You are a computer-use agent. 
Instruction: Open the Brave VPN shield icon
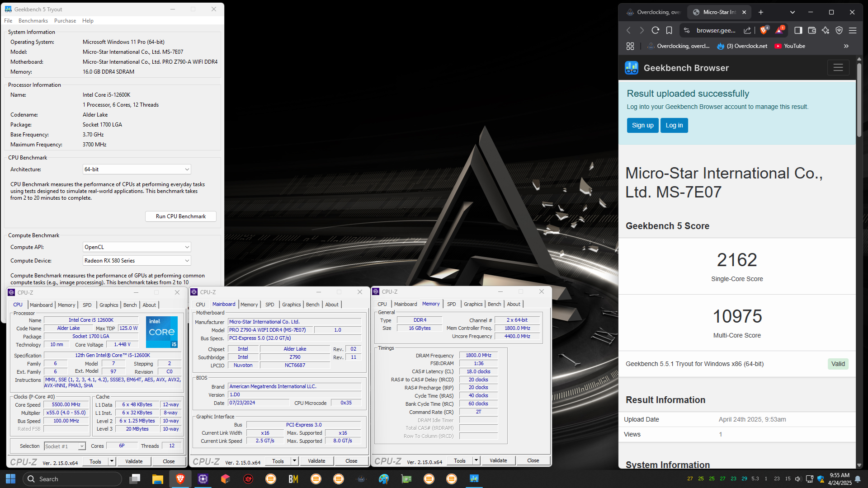pos(839,30)
